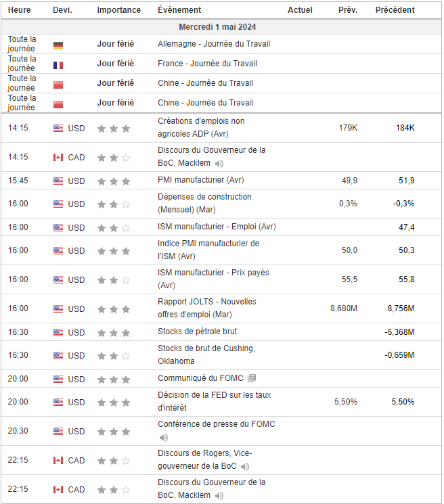Click the Précédent column header
Viewport: 444px width, 504px height.
click(395, 10)
